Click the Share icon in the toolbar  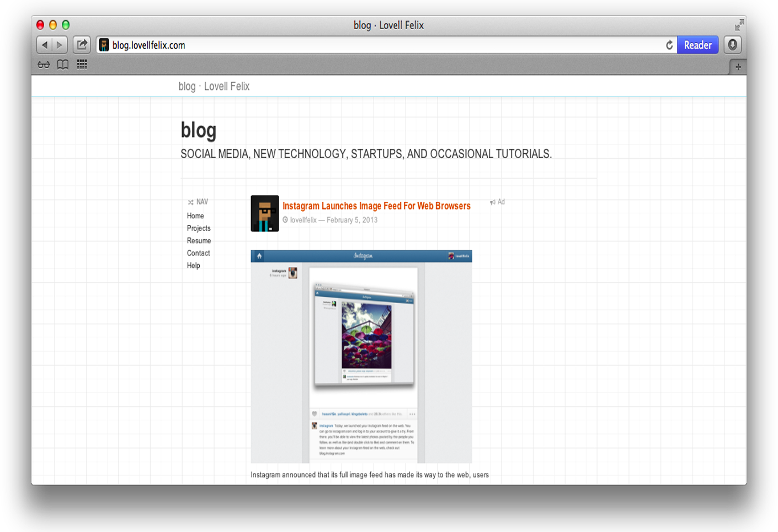click(x=81, y=45)
